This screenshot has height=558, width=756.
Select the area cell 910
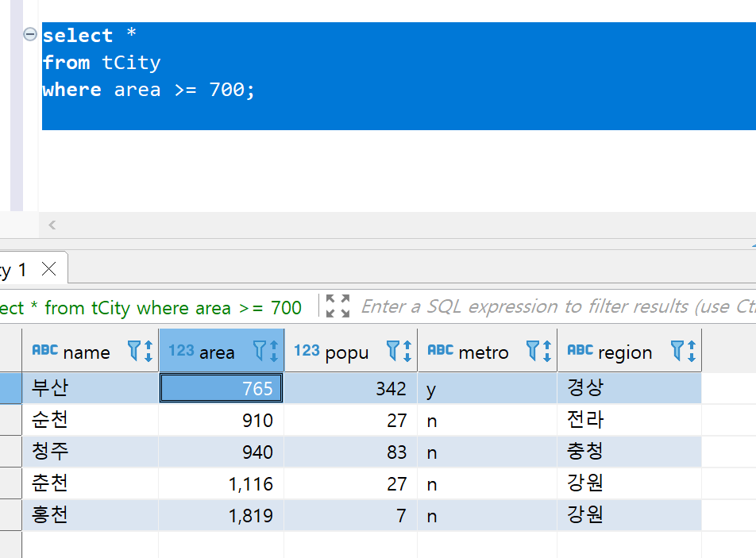click(222, 420)
